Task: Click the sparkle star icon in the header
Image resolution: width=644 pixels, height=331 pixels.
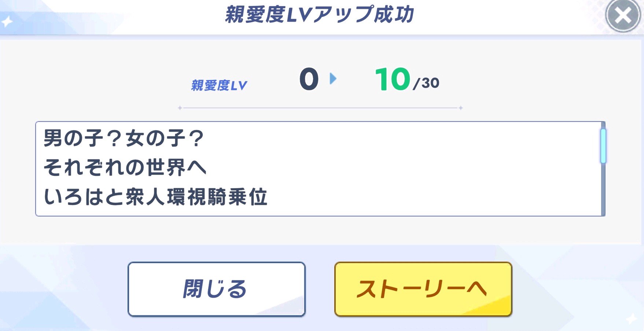Action: [7, 22]
